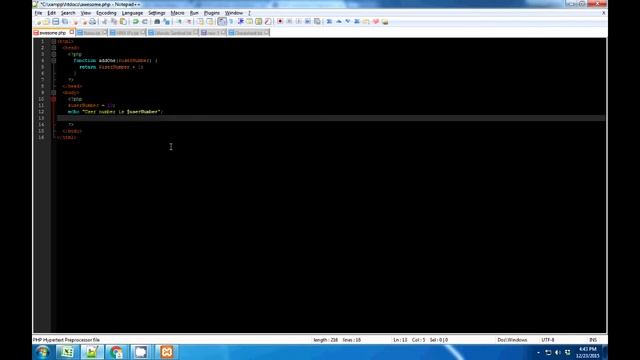Click the Paste clipboard icon
The height and width of the screenshot is (360, 640).
click(x=123, y=22)
